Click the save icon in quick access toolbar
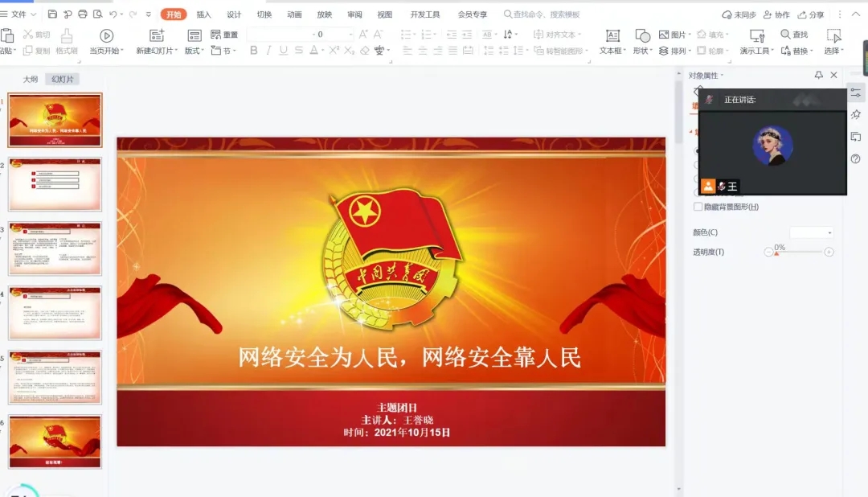 tap(52, 14)
